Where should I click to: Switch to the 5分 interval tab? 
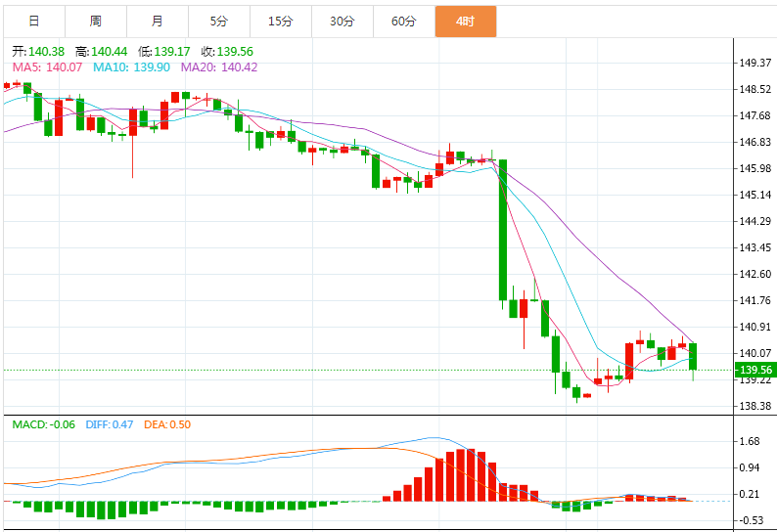219,22
